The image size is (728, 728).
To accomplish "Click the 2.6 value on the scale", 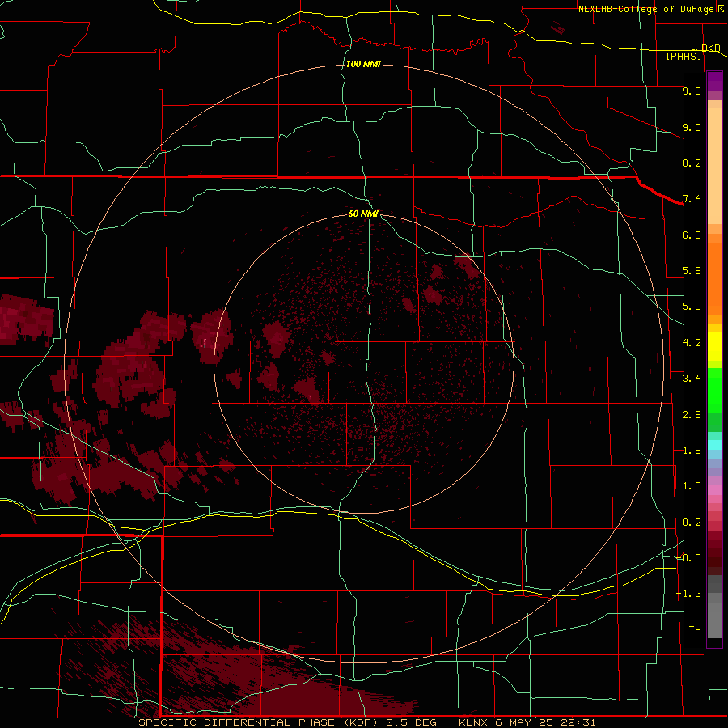I will click(x=692, y=415).
